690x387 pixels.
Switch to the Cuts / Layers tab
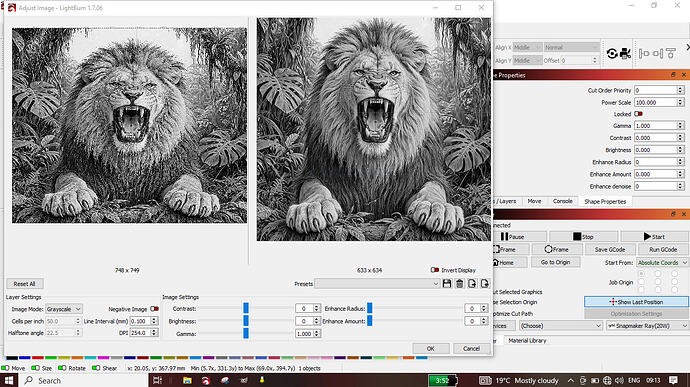click(505, 201)
